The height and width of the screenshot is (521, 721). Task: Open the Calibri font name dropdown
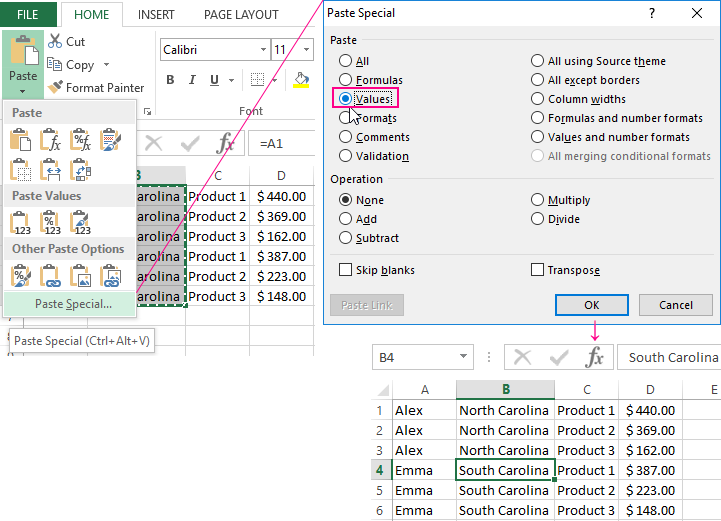[x=262, y=49]
